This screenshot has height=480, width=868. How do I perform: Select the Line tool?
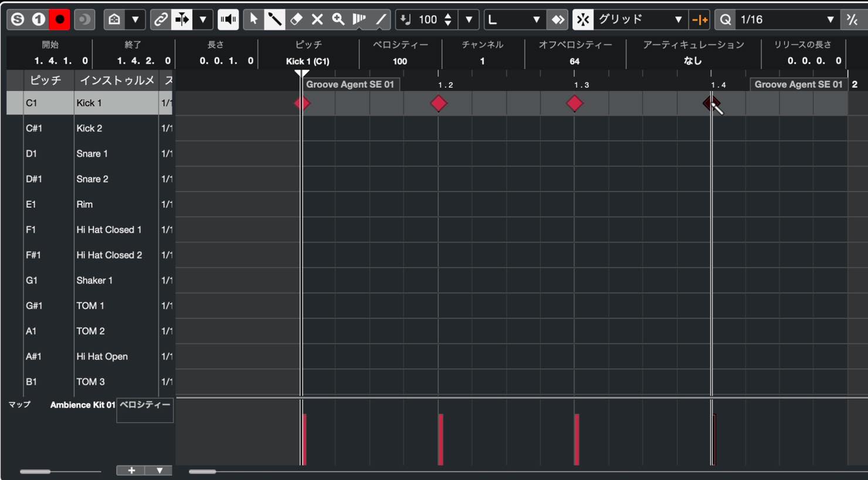381,19
